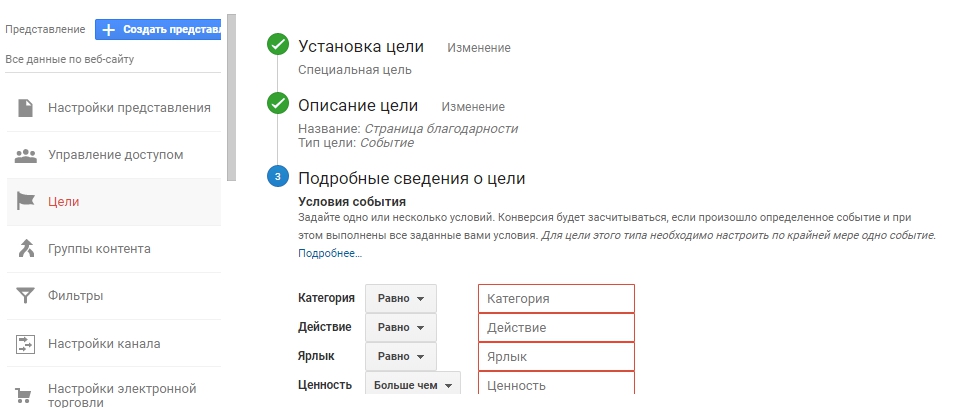Click the blue step 3 circle
This screenshot has width=972, height=408.
pyautogui.click(x=277, y=178)
